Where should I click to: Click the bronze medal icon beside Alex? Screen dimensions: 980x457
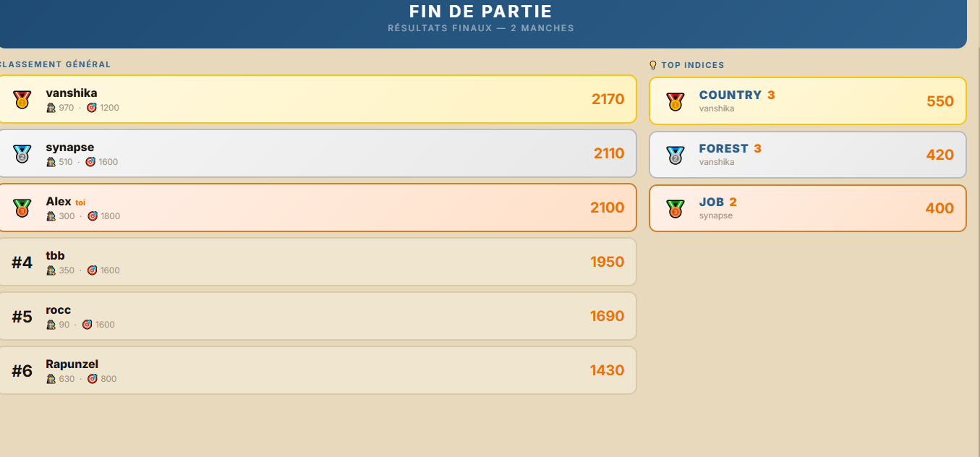pyautogui.click(x=22, y=208)
